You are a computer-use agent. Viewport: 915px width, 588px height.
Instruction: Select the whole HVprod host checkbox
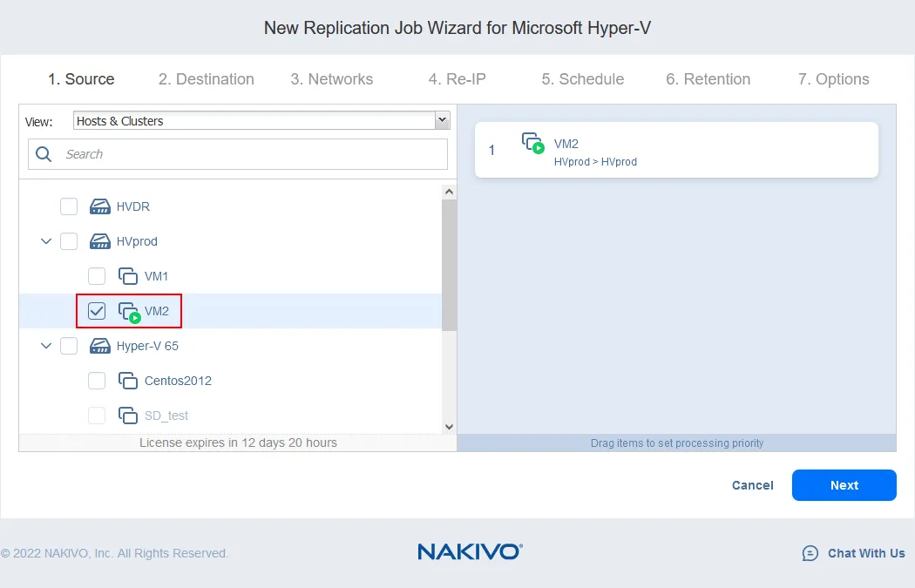click(x=69, y=241)
